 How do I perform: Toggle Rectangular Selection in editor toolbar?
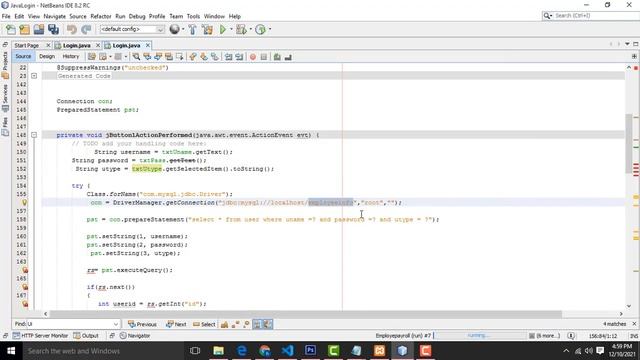(179, 57)
